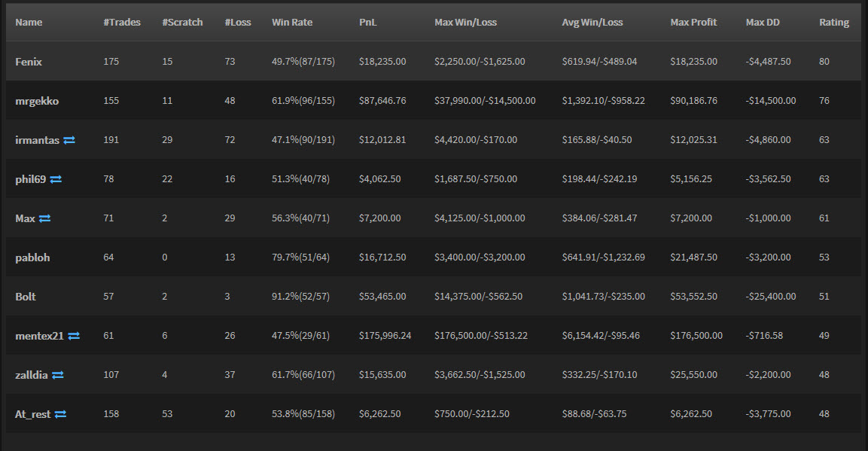The height and width of the screenshot is (451, 868).
Task: Sort by Win Rate column header
Action: point(292,22)
